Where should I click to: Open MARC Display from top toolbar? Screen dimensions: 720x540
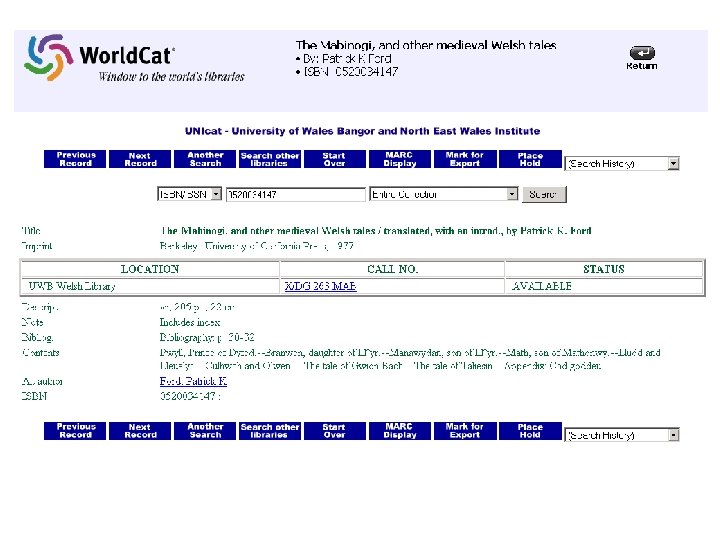click(x=400, y=159)
